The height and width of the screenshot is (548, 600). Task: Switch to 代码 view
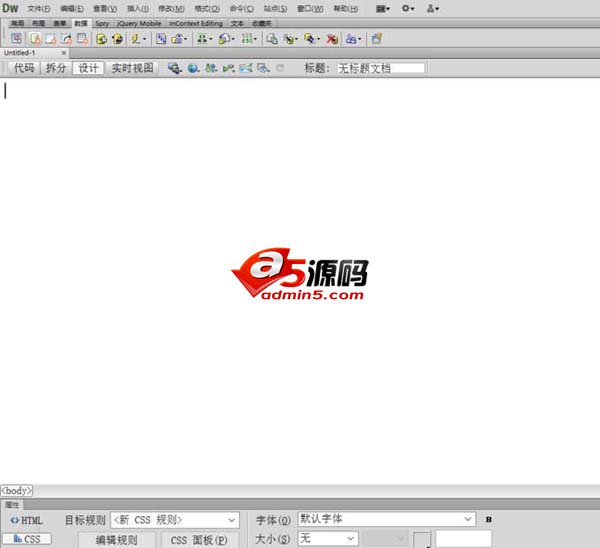[24, 68]
